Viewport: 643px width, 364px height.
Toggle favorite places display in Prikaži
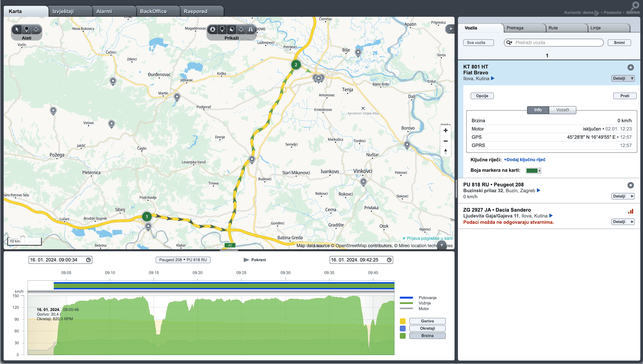(x=232, y=29)
